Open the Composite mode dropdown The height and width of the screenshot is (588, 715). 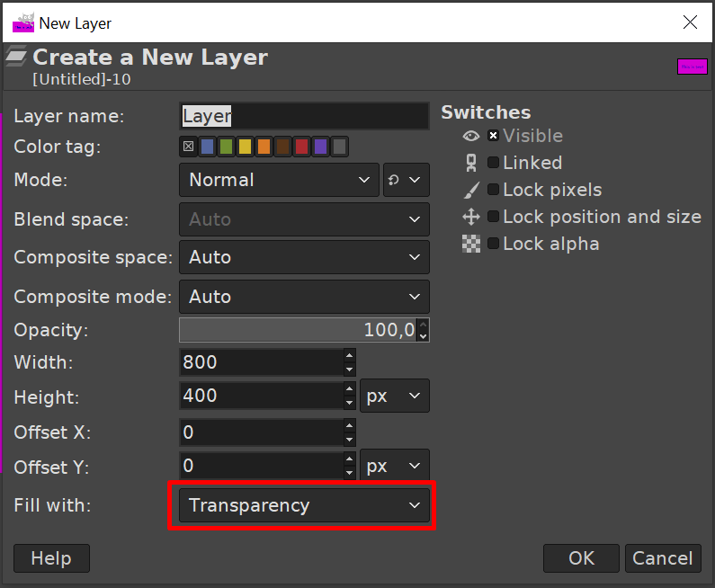pyautogui.click(x=304, y=297)
